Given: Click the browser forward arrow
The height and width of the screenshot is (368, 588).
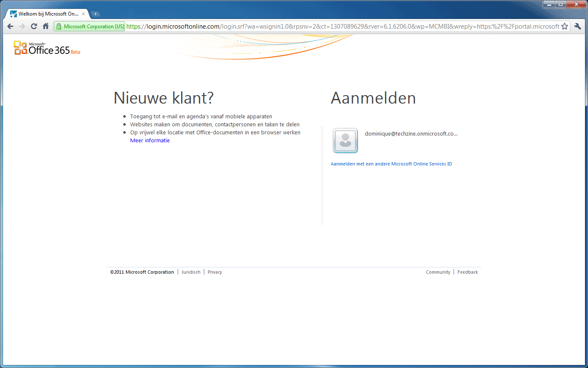Looking at the screenshot, I should 22,26.
